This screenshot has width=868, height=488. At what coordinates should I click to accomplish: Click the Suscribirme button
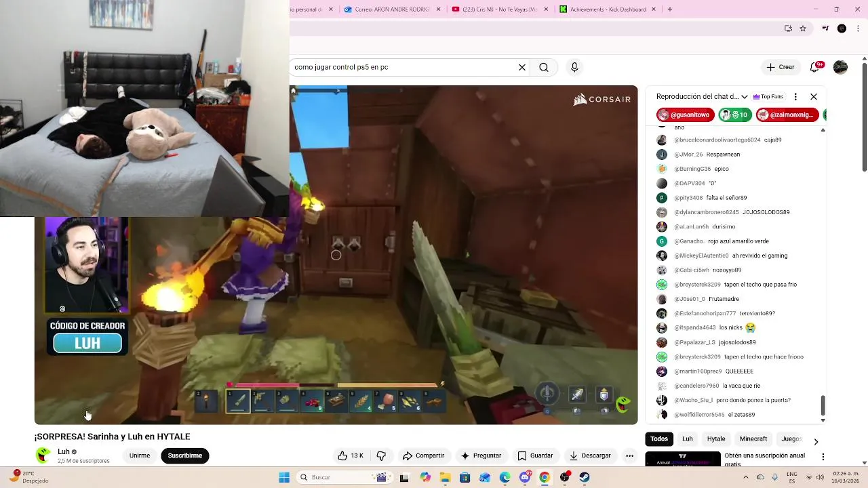click(x=185, y=455)
